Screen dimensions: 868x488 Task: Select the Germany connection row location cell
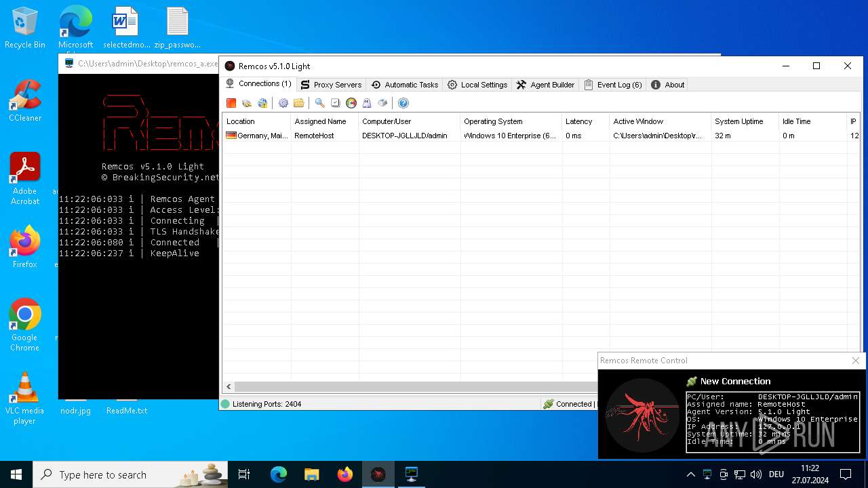(x=256, y=136)
